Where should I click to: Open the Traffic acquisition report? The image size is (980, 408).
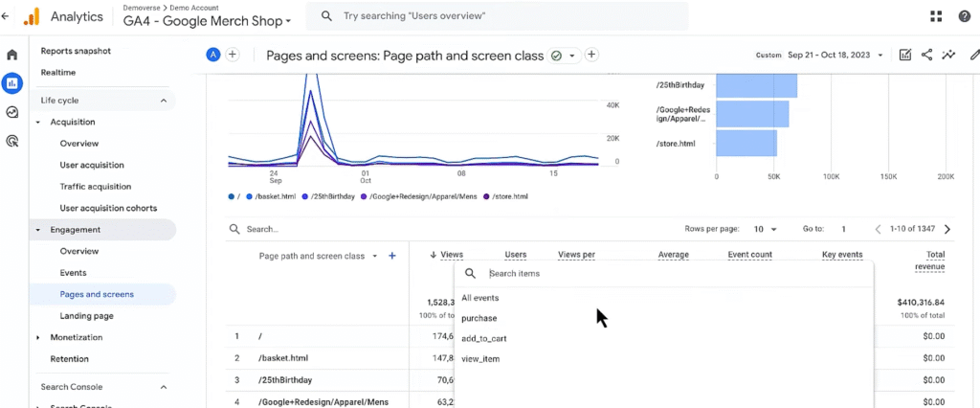coord(96,187)
